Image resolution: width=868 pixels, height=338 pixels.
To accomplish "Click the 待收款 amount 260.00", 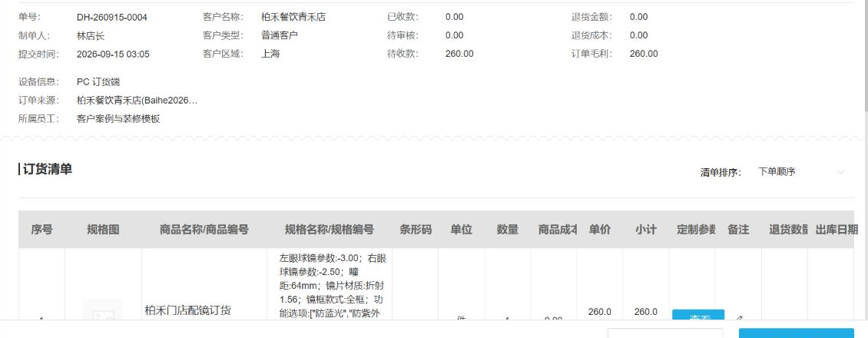I will (459, 54).
